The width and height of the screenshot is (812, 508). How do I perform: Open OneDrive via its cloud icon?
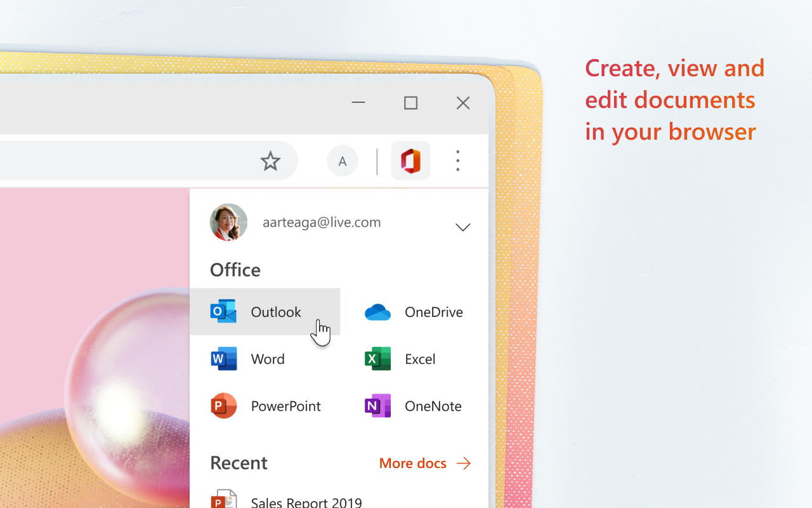pos(378,312)
